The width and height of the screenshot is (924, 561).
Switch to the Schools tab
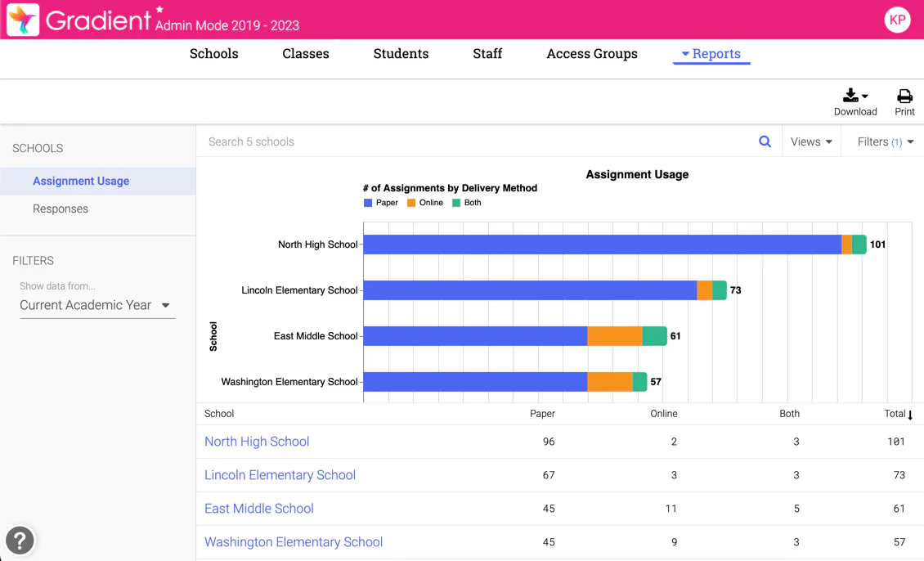click(214, 54)
